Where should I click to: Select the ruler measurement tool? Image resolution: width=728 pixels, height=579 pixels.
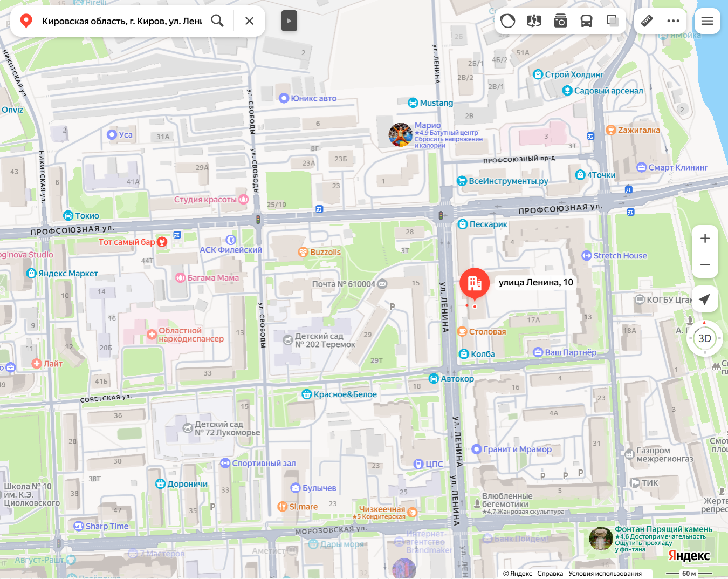647,21
